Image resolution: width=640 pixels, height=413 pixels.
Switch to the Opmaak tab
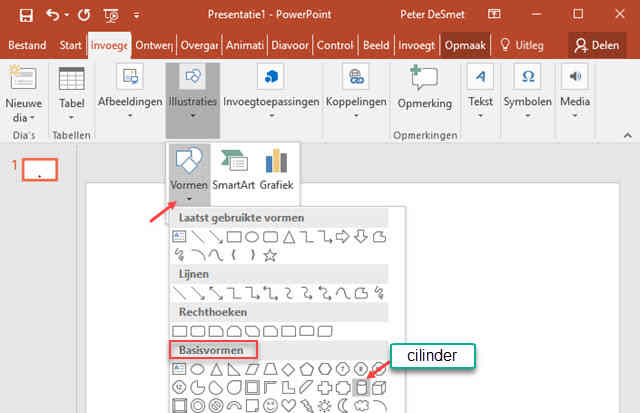pos(465,45)
